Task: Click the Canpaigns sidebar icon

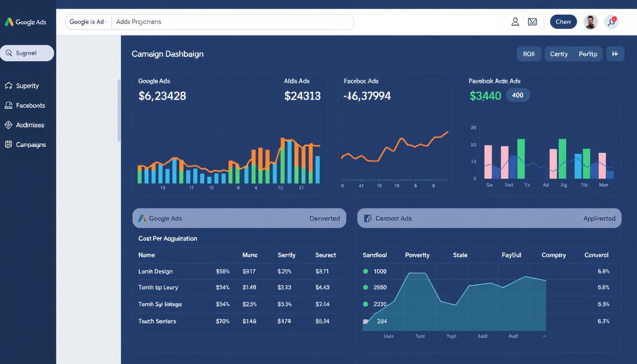Action: pyautogui.click(x=8, y=145)
